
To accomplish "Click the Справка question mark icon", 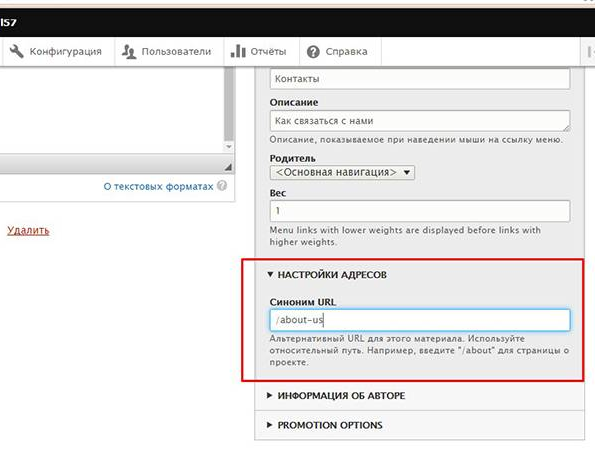I will coord(313,52).
